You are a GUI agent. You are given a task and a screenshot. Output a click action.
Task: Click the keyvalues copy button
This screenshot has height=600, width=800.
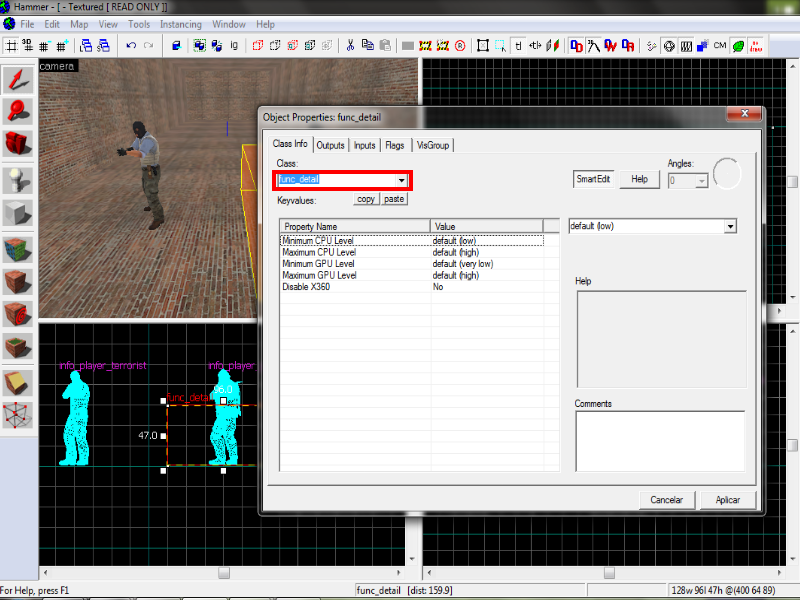pyautogui.click(x=366, y=199)
